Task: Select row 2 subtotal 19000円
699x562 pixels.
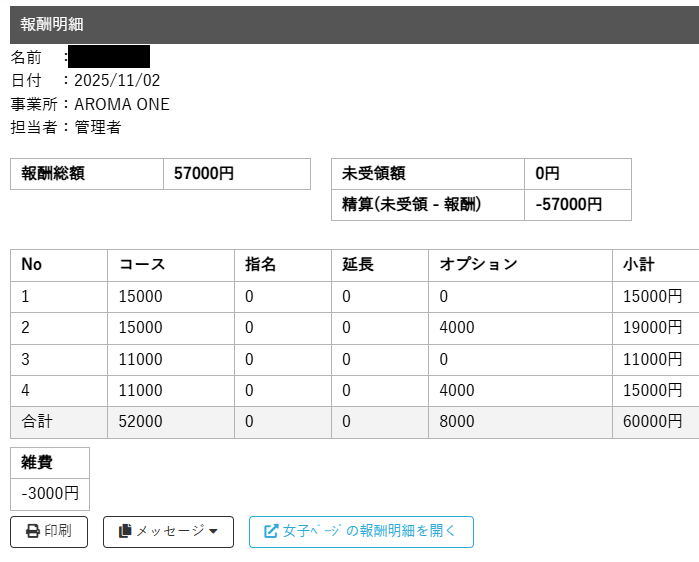Action: click(652, 327)
